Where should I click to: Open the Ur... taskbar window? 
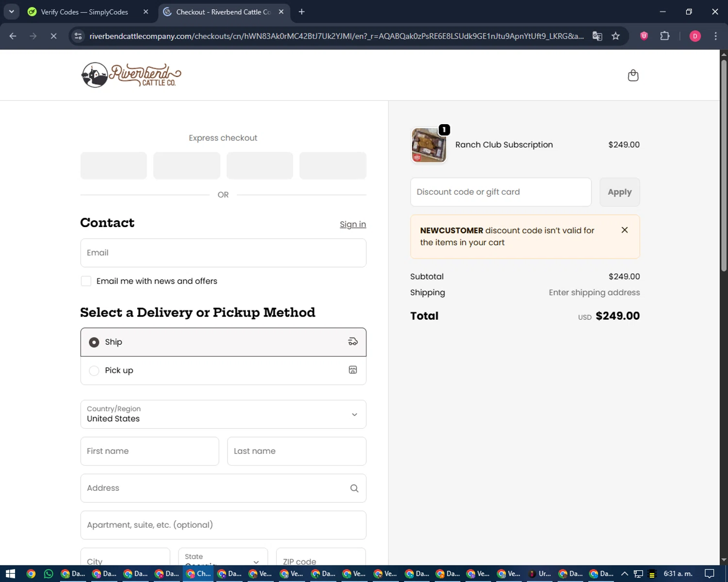coord(540,574)
